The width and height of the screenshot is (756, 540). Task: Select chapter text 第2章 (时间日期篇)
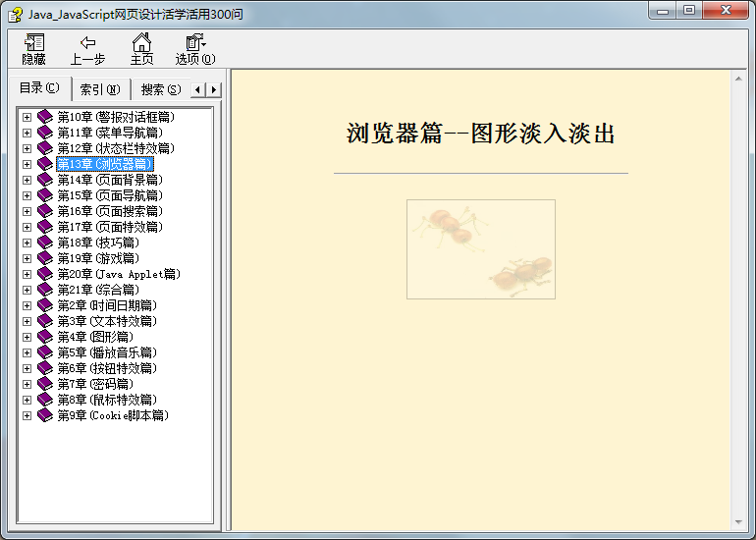(108, 305)
